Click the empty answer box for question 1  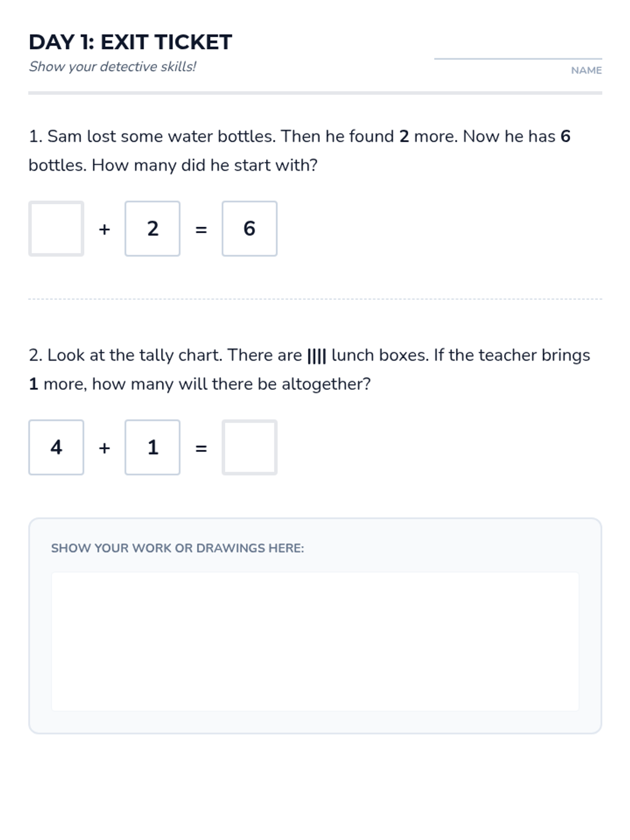coord(56,228)
